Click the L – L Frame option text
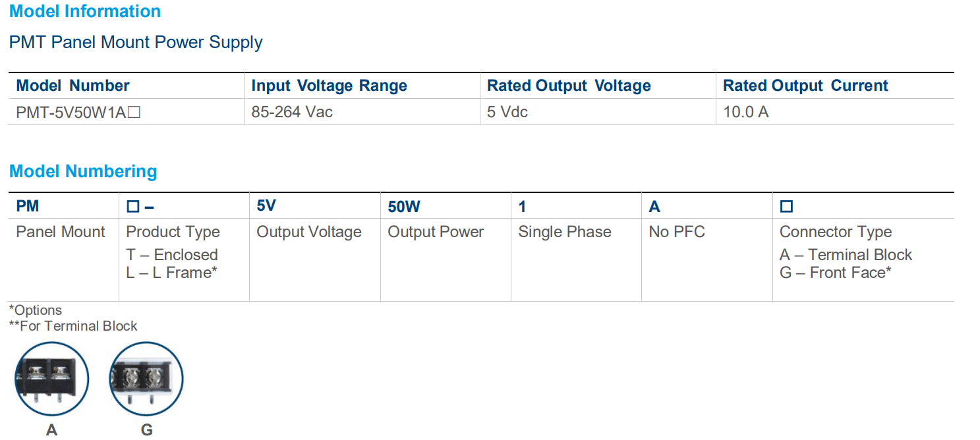This screenshot has width=980, height=440. pyautogui.click(x=172, y=273)
